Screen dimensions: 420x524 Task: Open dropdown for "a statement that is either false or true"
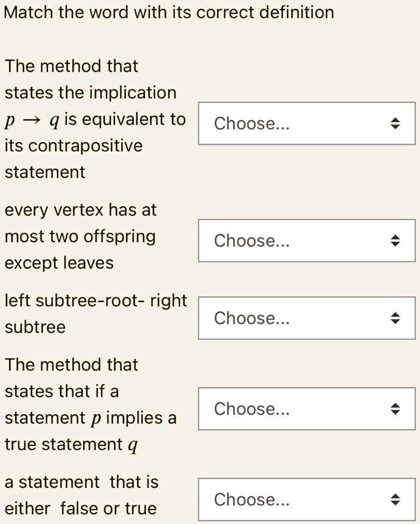pos(307,499)
